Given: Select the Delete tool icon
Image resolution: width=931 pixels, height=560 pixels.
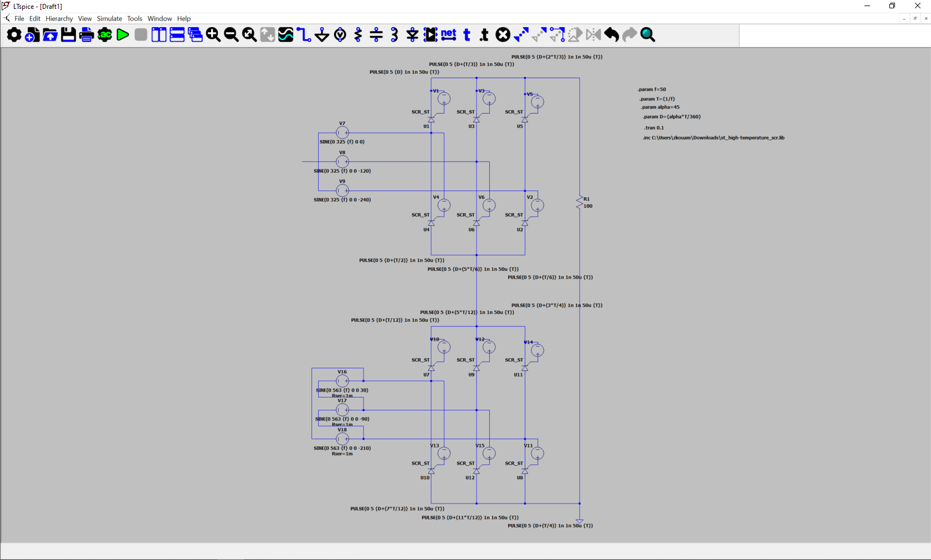Looking at the screenshot, I should [x=503, y=35].
